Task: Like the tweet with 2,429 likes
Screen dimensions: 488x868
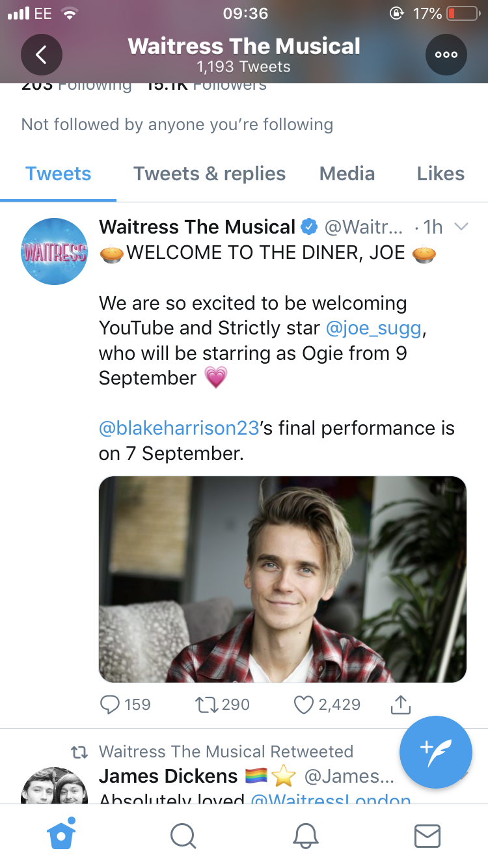Action: click(327, 704)
